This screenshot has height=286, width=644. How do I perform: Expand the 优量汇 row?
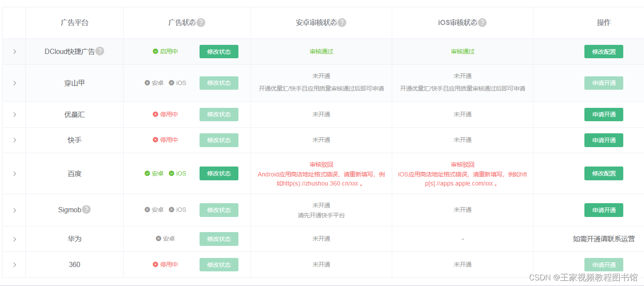14,115
